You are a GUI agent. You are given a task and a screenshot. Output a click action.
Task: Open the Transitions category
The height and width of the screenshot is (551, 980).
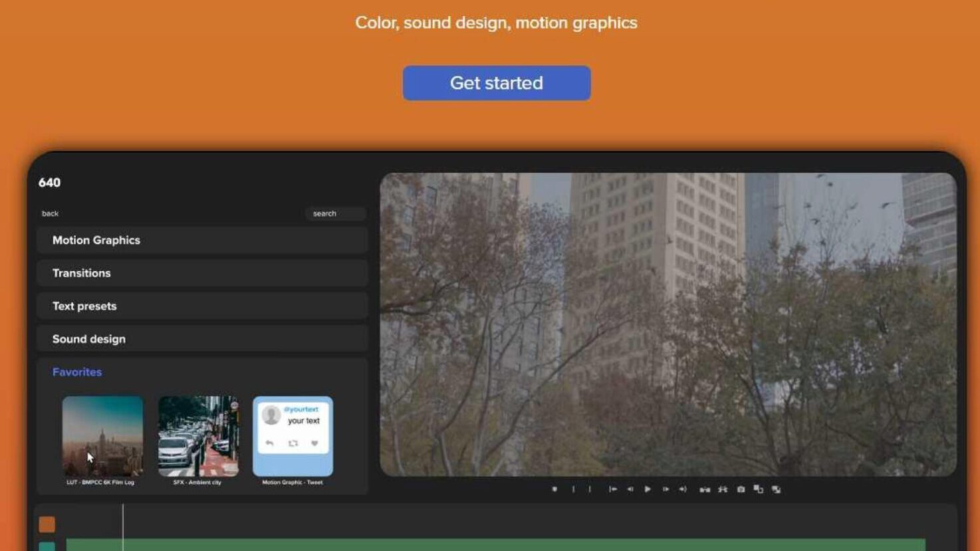[x=202, y=273]
